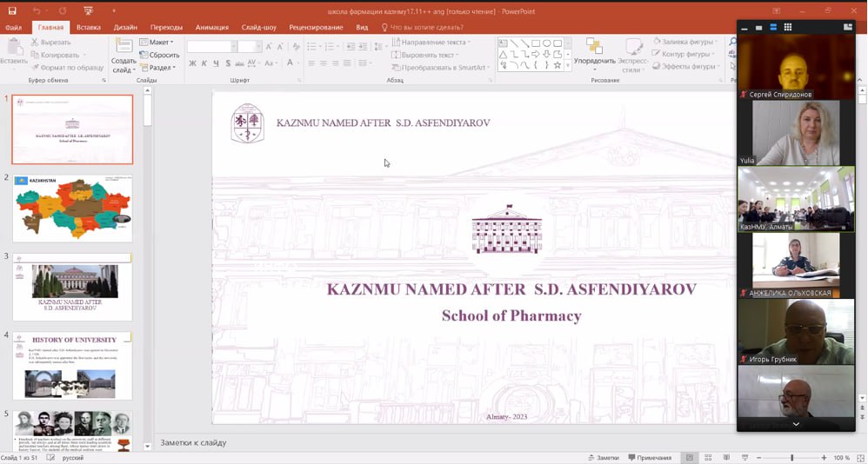Image resolution: width=868 pixels, height=464 pixels.
Task: Click the numbered list icon
Action: pyautogui.click(x=331, y=47)
